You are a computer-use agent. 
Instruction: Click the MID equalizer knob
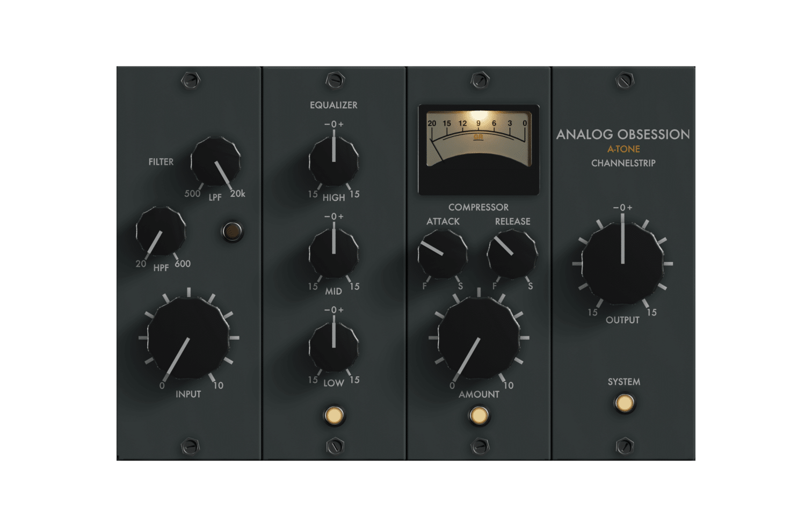(x=334, y=253)
